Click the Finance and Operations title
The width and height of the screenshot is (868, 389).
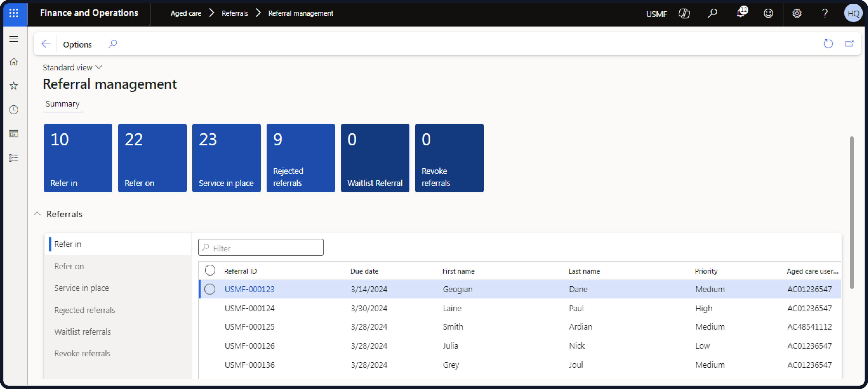click(x=89, y=13)
